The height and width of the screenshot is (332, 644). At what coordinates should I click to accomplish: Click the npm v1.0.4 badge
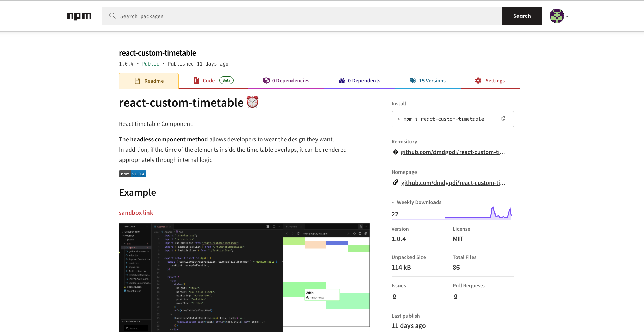(x=133, y=174)
